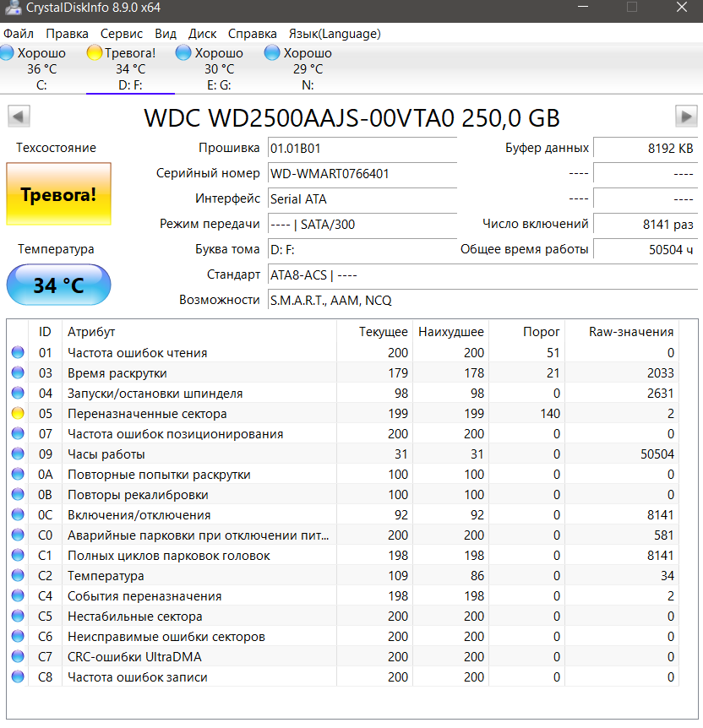Click the ATA8-ACS standard field

pos(482,274)
